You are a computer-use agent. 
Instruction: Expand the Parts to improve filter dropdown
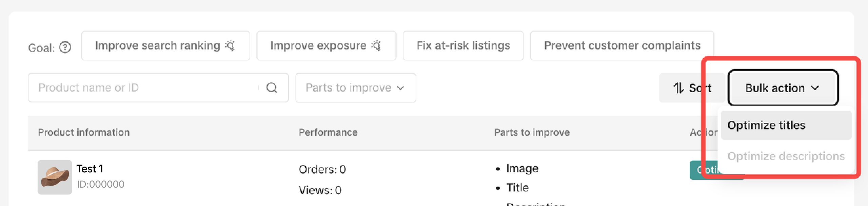pyautogui.click(x=355, y=88)
